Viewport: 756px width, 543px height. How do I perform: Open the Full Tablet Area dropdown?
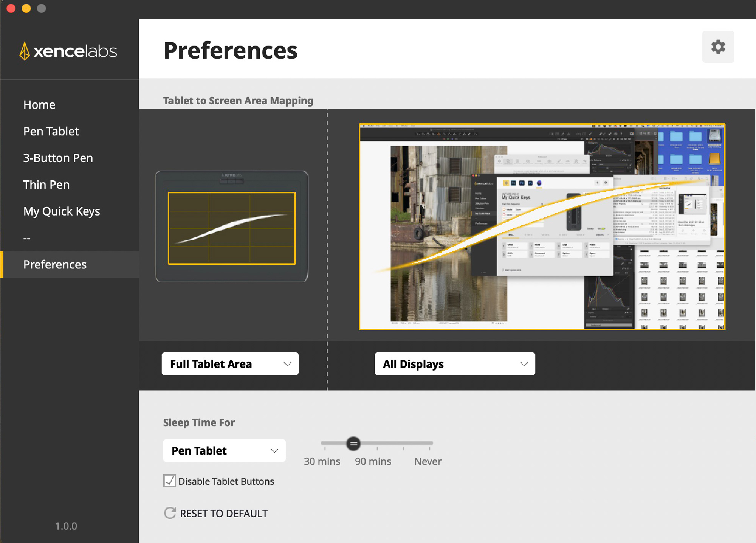coord(230,364)
